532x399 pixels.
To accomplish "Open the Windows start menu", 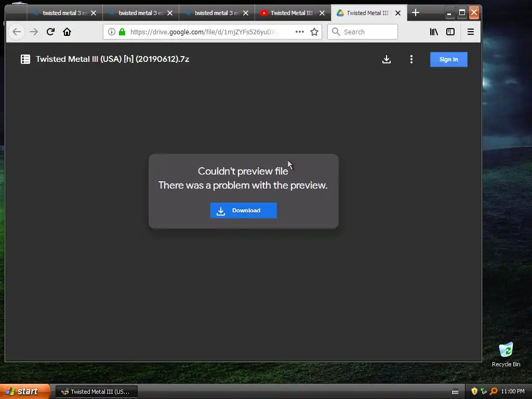I will coord(25,391).
